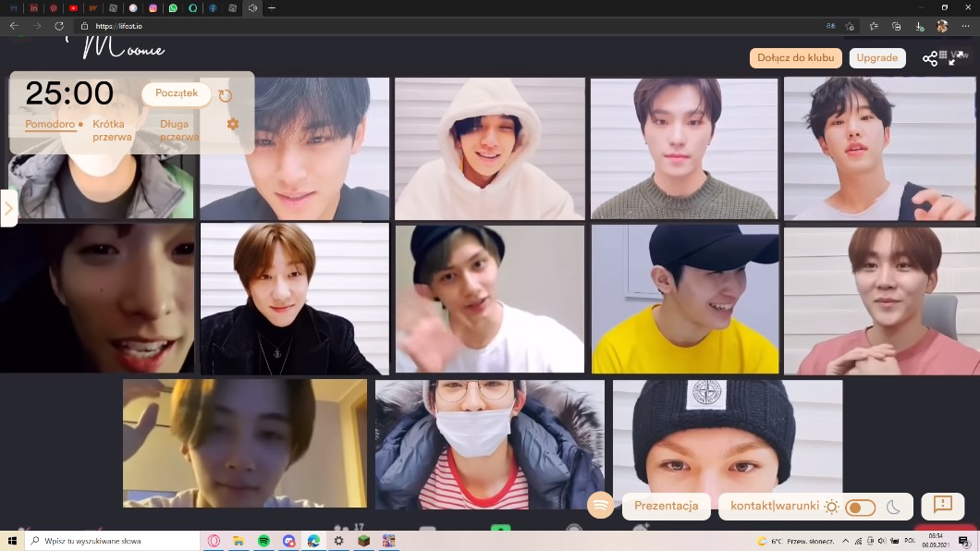Click the timer reset icon
The image size is (980, 551).
[x=226, y=95]
